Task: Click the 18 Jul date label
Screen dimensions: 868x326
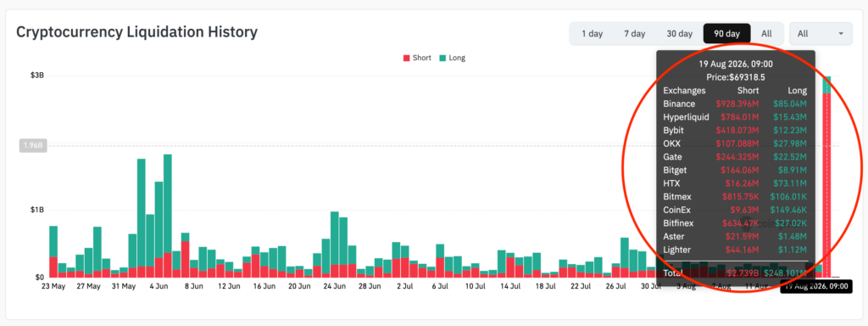Action: point(545,287)
